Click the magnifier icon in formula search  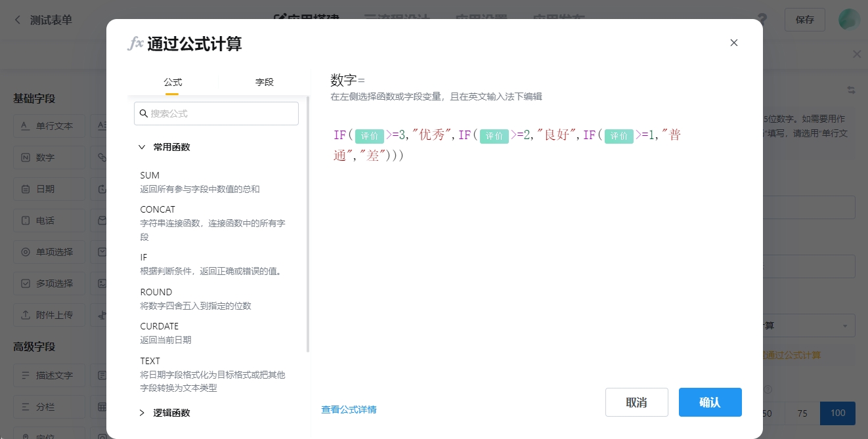pyautogui.click(x=144, y=114)
